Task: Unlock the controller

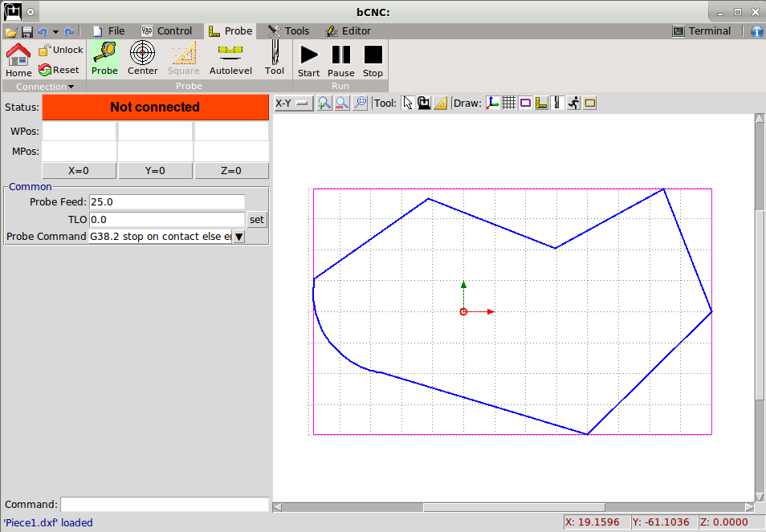Action: (60, 50)
